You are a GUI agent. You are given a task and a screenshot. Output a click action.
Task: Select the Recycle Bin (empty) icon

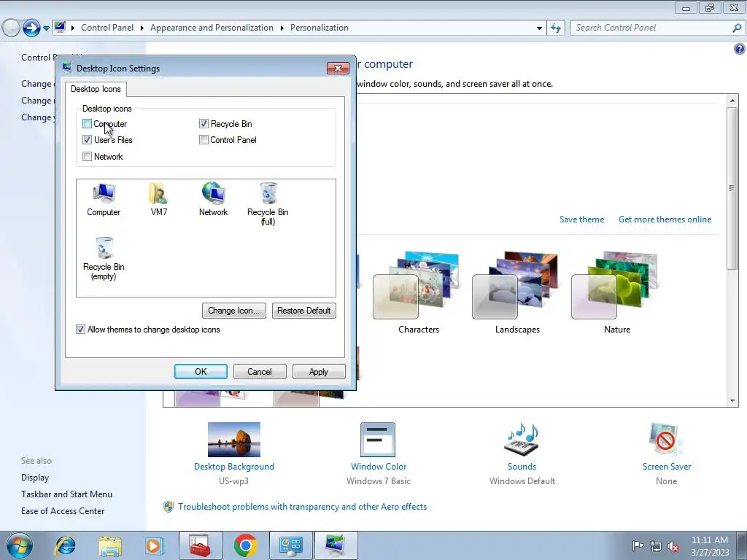pos(104,259)
